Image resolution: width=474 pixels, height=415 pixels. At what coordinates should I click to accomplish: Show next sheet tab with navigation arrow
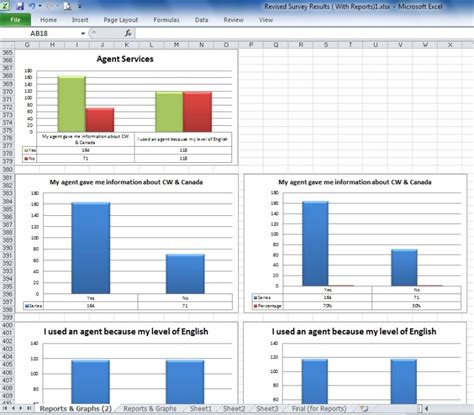pyautogui.click(x=21, y=408)
